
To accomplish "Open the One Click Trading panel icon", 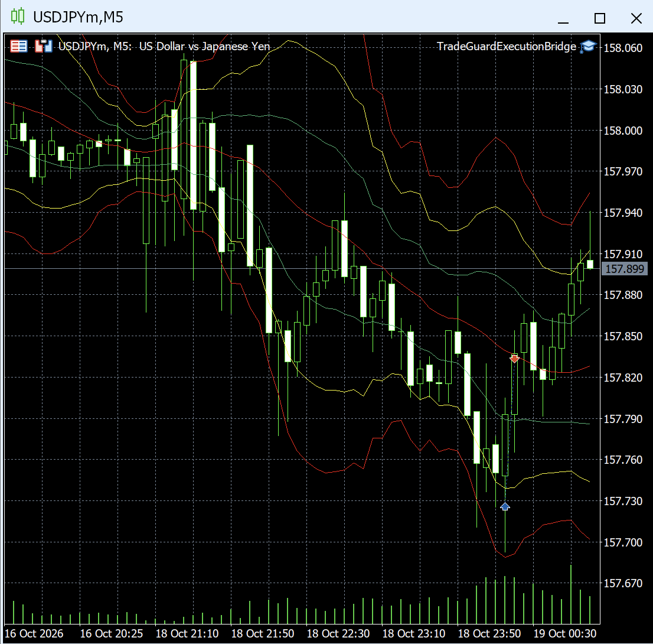I will [x=19, y=46].
